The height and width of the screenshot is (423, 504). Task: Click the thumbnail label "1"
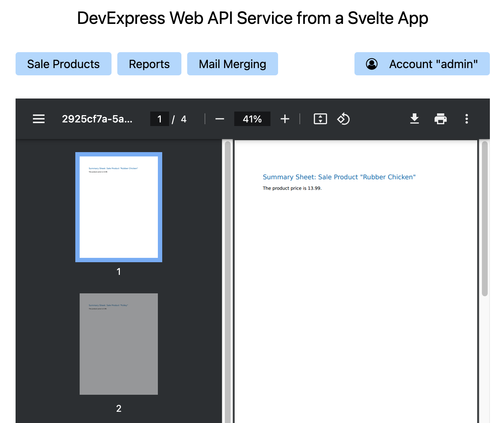click(x=119, y=272)
